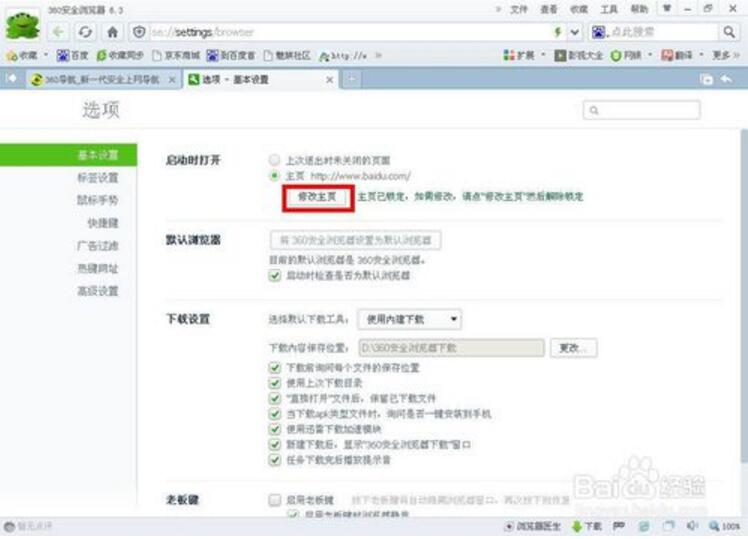Viewport: 748px width, 539px height.
Task: Expand the 扩展 dropdown arrow
Action: [543, 55]
